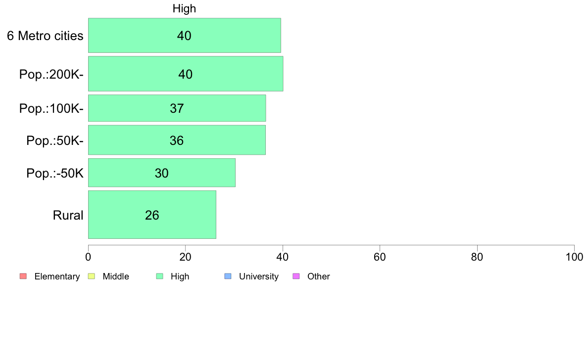Select the Pop.:100K- bar showing 37
588x364 pixels.
click(x=177, y=108)
